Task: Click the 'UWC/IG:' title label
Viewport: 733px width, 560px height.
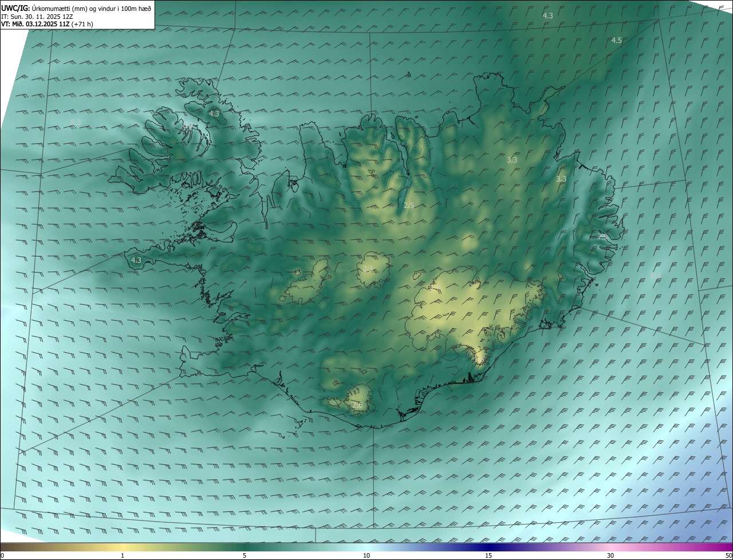Action: click(x=16, y=8)
